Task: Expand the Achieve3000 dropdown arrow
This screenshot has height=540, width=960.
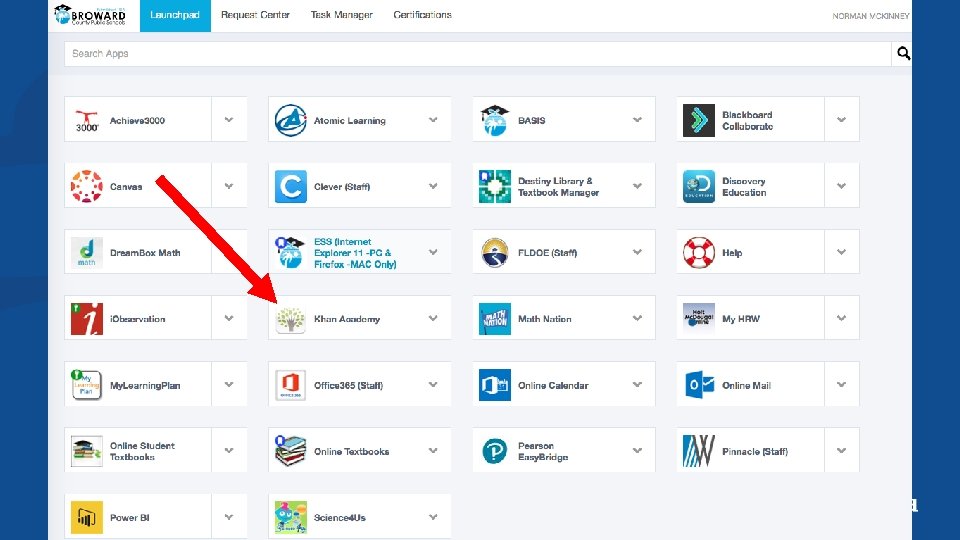Action: tap(229, 119)
